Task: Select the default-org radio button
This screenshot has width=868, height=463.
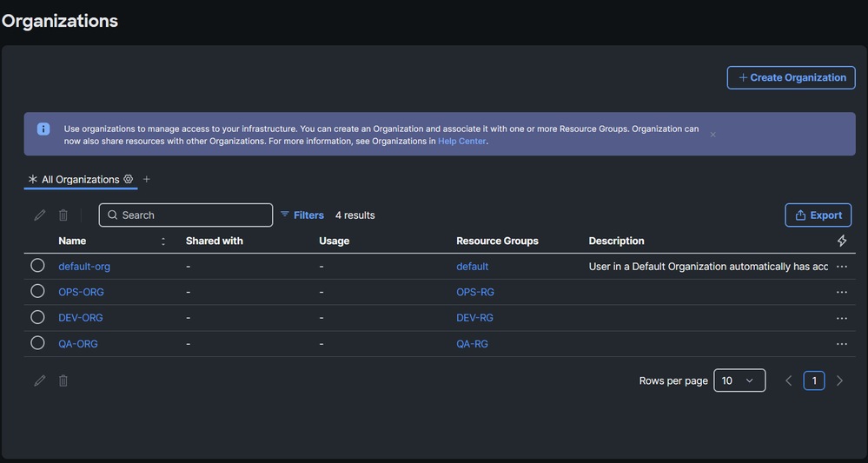Action: (37, 266)
